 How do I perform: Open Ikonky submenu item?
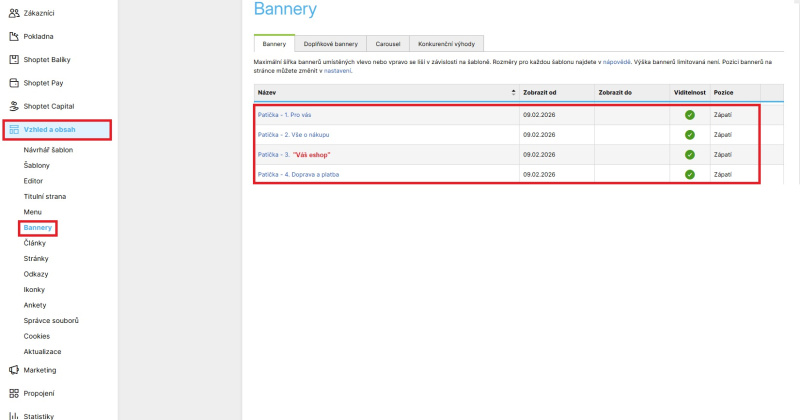tap(34, 290)
